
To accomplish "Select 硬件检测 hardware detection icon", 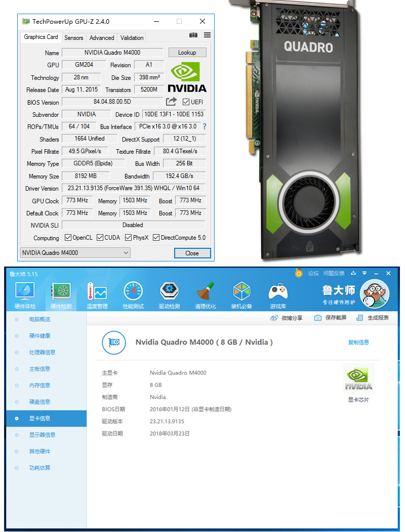I will pos(61,291).
